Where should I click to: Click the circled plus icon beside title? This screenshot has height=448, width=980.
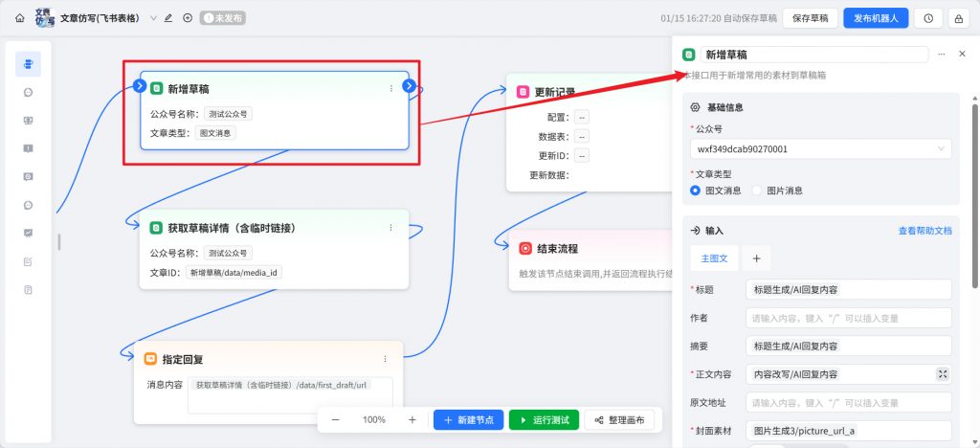188,18
